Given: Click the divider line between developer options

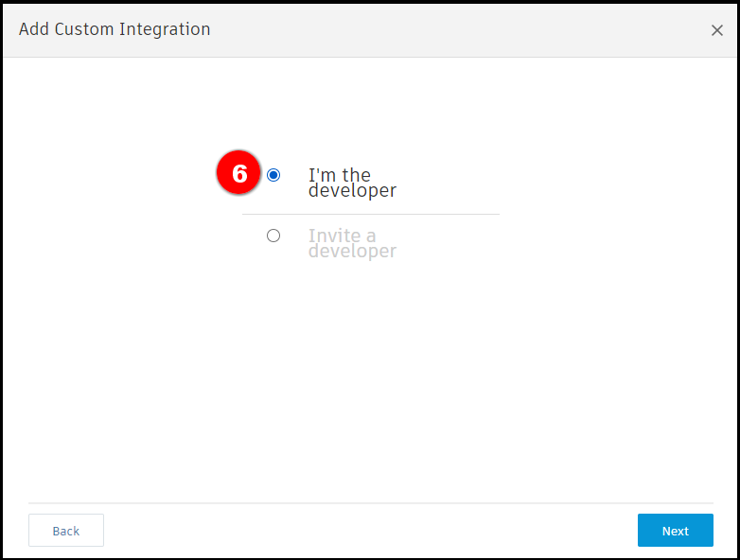Looking at the screenshot, I should (370, 215).
